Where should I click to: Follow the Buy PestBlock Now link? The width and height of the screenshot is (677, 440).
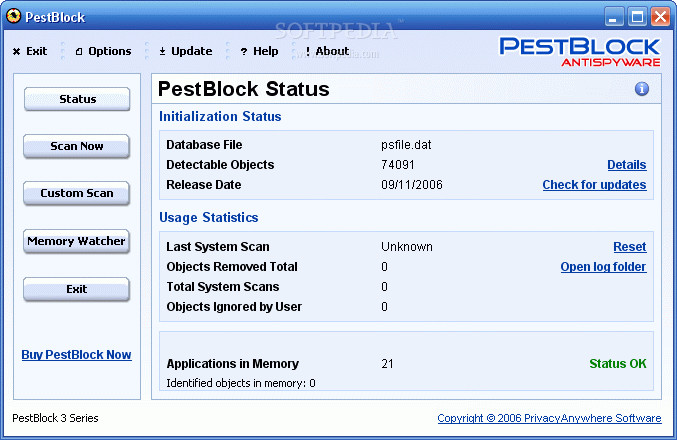point(76,355)
